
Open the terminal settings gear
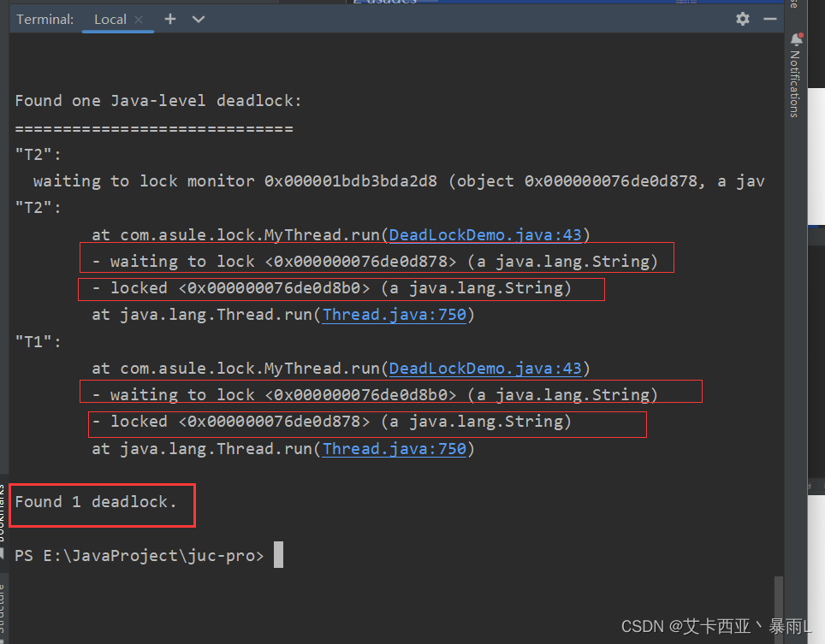tap(742, 20)
